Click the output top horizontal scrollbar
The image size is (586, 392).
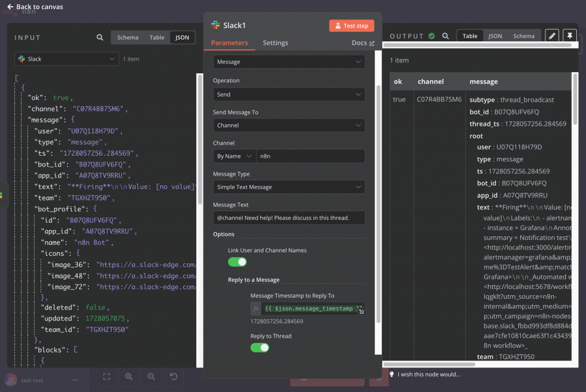click(x=477, y=45)
